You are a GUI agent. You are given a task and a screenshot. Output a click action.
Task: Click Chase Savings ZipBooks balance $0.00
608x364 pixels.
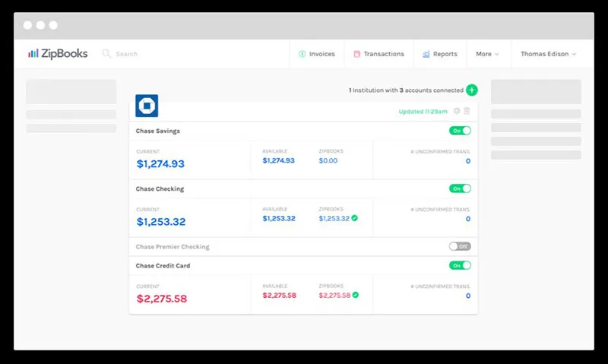pyautogui.click(x=328, y=160)
